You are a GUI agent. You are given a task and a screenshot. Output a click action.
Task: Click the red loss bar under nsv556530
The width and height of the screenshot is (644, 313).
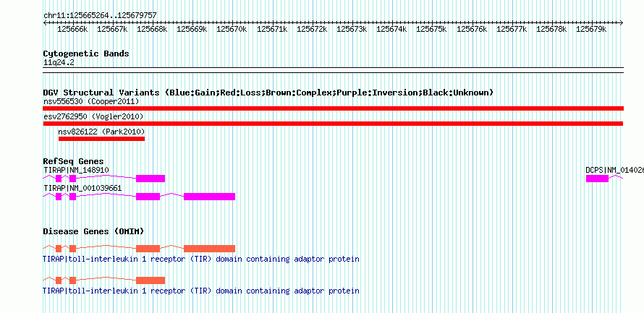[333, 108]
